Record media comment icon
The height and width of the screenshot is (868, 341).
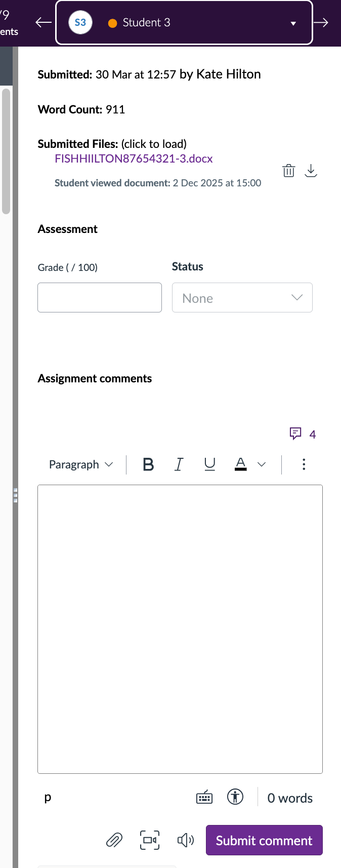[150, 840]
